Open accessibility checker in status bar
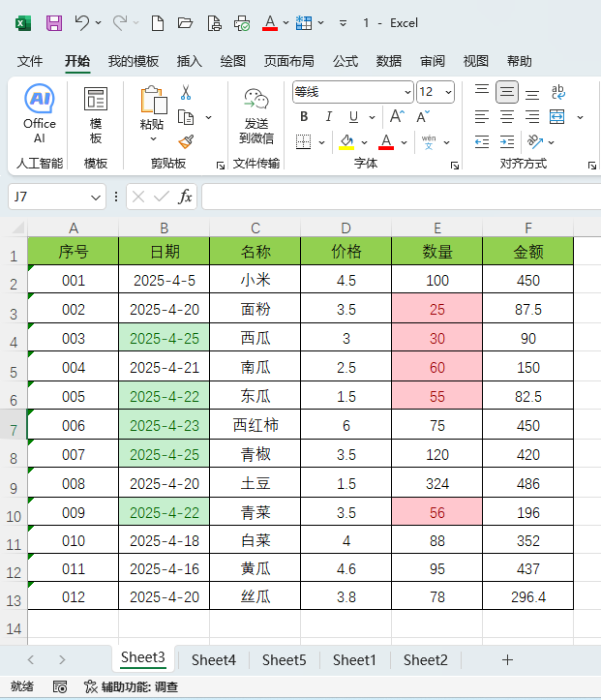 [x=132, y=686]
